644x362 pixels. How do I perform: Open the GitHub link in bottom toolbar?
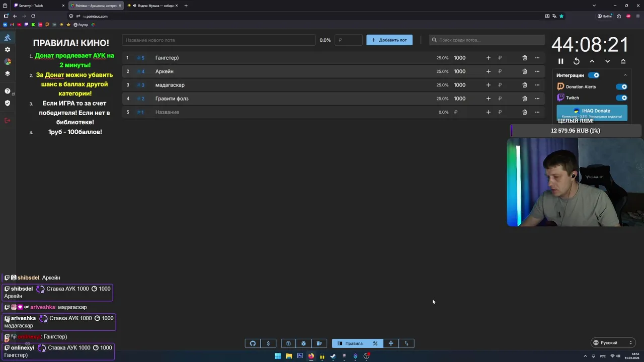tap(253, 343)
